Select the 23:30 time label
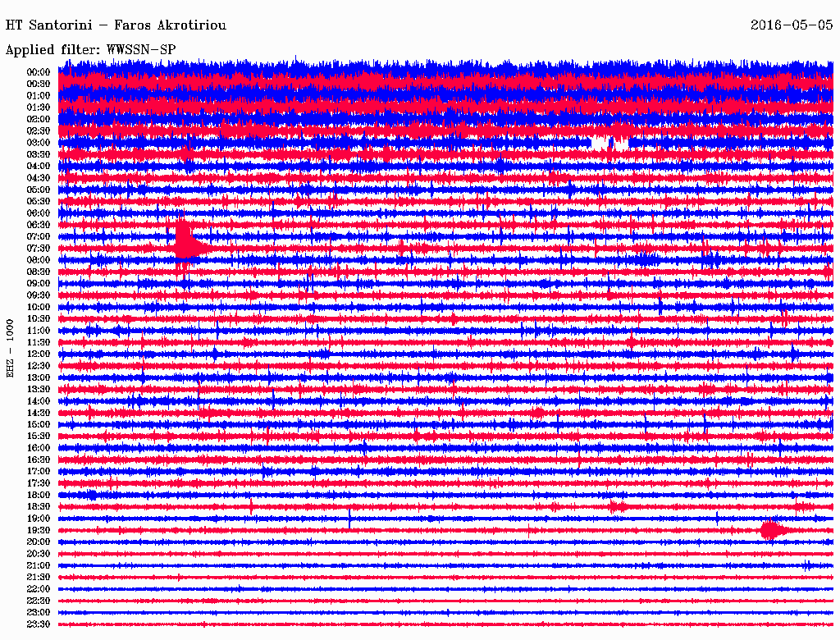 tap(39, 624)
